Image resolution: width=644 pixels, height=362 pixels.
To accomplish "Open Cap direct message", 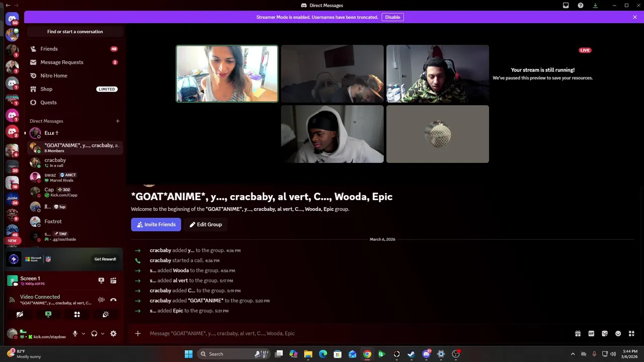I will click(x=74, y=192).
